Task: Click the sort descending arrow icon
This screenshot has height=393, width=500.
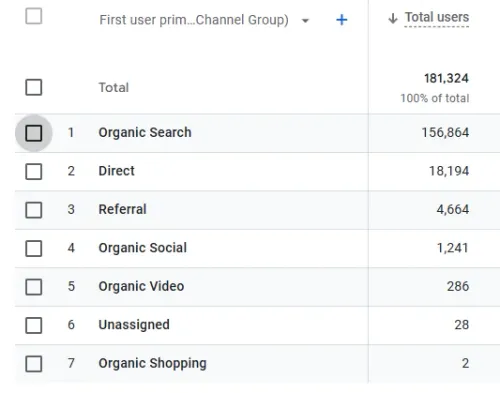Action: click(x=393, y=18)
